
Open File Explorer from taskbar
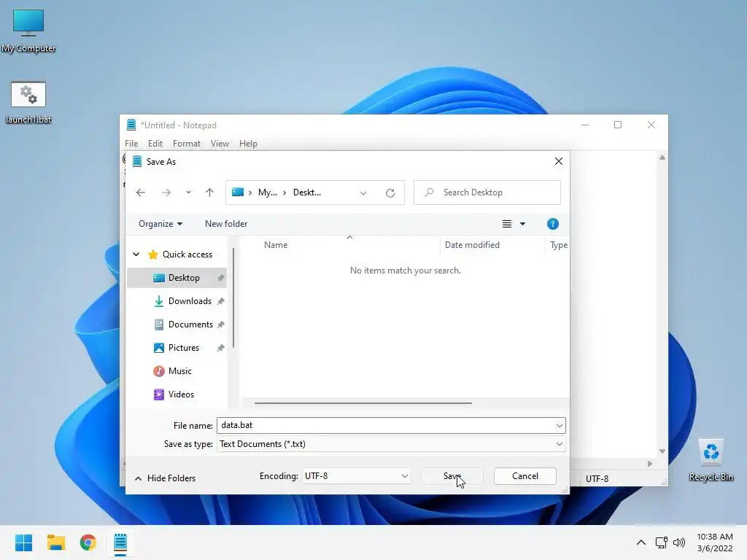click(55, 542)
